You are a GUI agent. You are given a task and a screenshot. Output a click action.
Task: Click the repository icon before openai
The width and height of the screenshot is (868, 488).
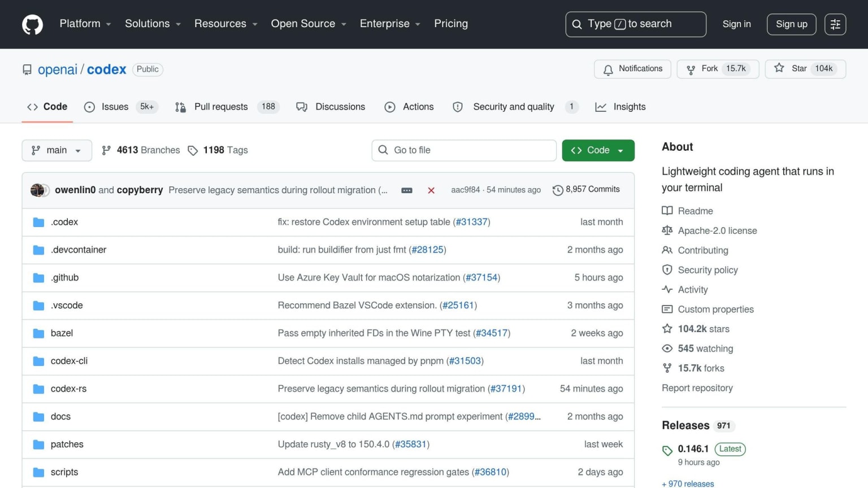click(x=27, y=69)
